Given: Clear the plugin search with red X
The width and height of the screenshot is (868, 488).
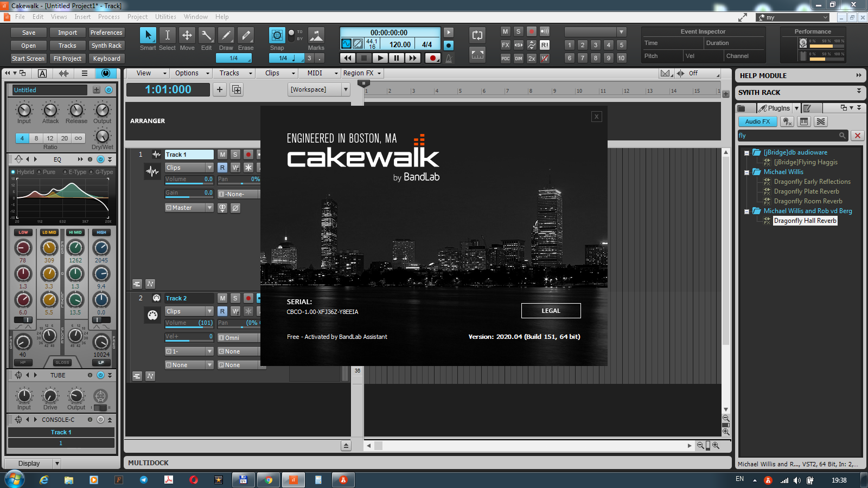Looking at the screenshot, I should (858, 136).
